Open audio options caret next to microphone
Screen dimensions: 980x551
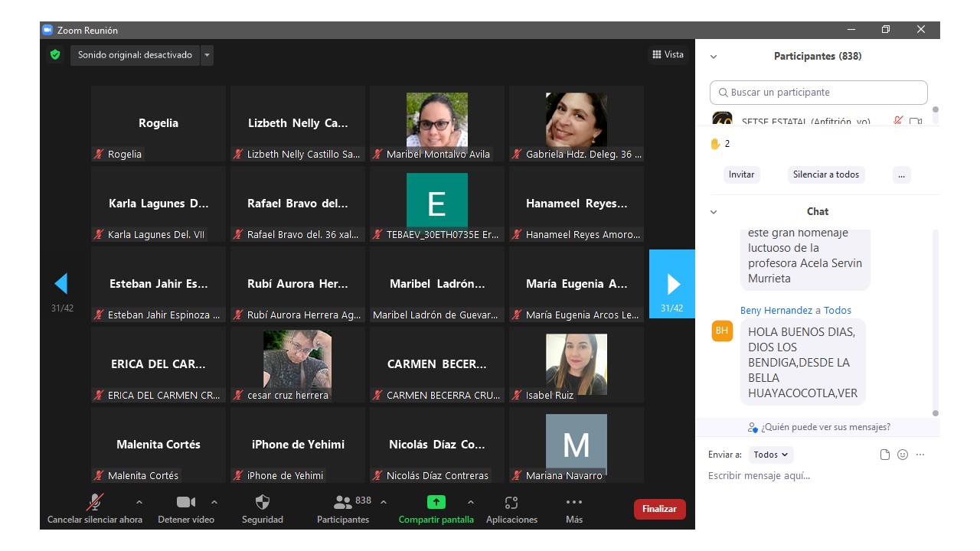[x=139, y=502]
